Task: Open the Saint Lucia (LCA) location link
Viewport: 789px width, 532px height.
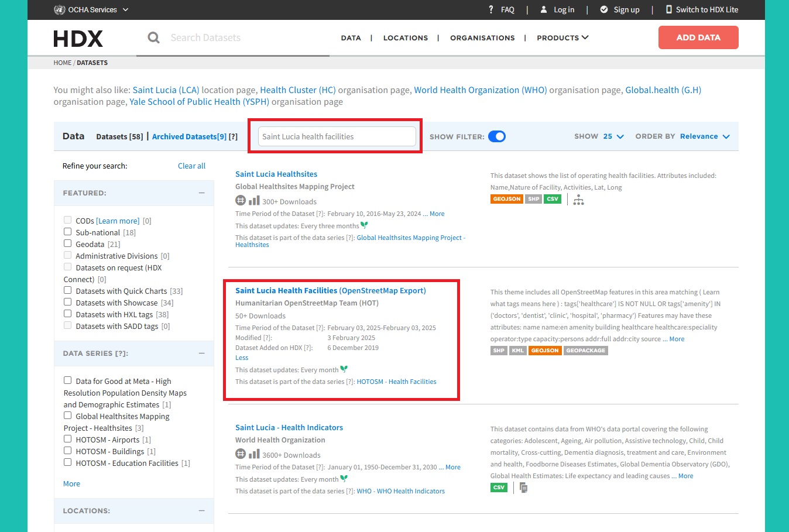Action: click(x=166, y=90)
